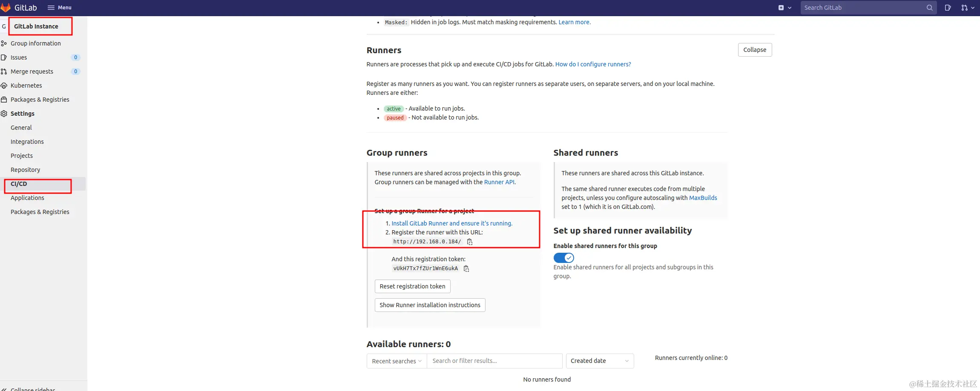The height and width of the screenshot is (391, 980).
Task: Select Integrations under Settings
Action: [x=27, y=142]
